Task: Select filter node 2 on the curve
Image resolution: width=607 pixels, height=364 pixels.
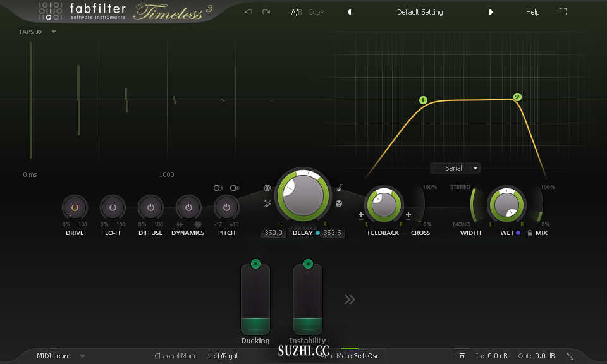Action: pos(517,97)
